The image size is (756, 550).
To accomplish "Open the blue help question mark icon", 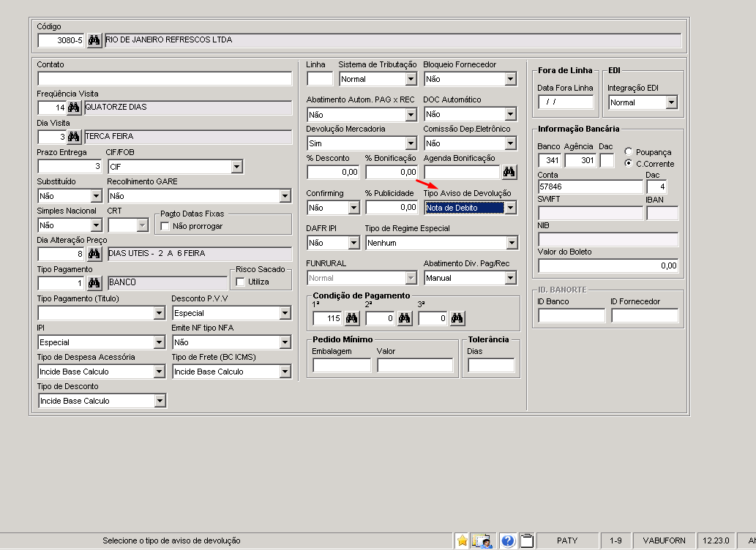I will point(508,540).
